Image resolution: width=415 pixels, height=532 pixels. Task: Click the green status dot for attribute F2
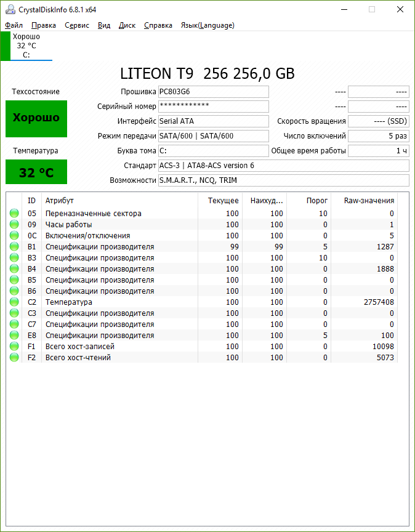point(14,358)
